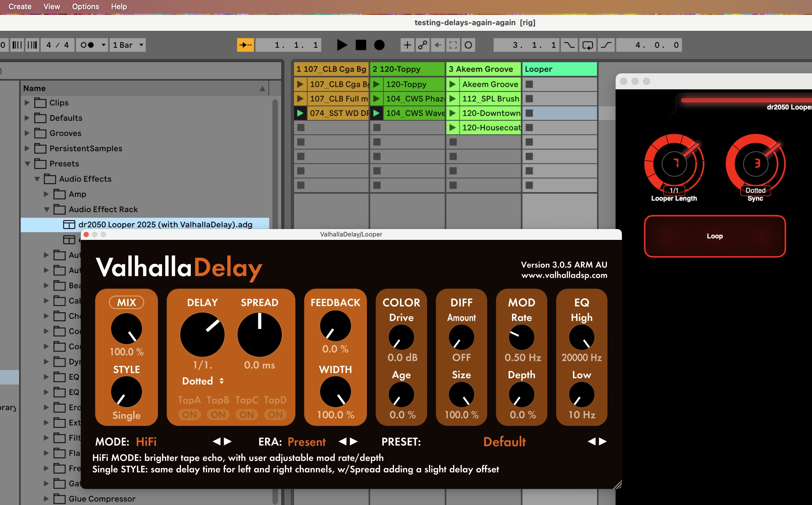Click the MIDI Arrangement Overdub plus icon
The width and height of the screenshot is (812, 505).
click(407, 45)
